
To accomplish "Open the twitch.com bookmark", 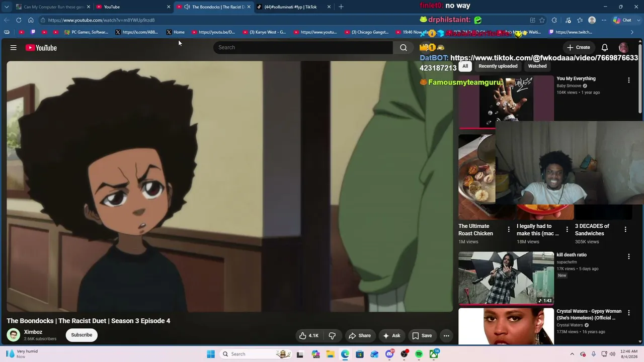I will click(570, 32).
